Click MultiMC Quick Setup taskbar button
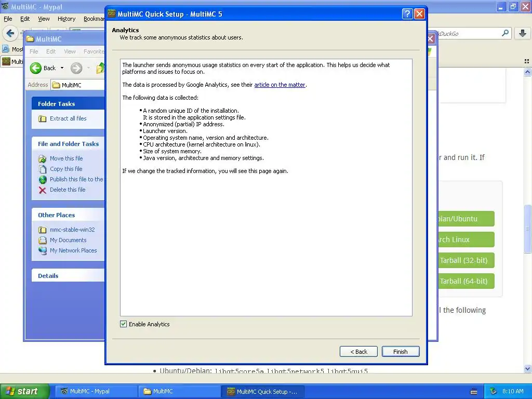The width and height of the screenshot is (532, 399). [x=262, y=392]
